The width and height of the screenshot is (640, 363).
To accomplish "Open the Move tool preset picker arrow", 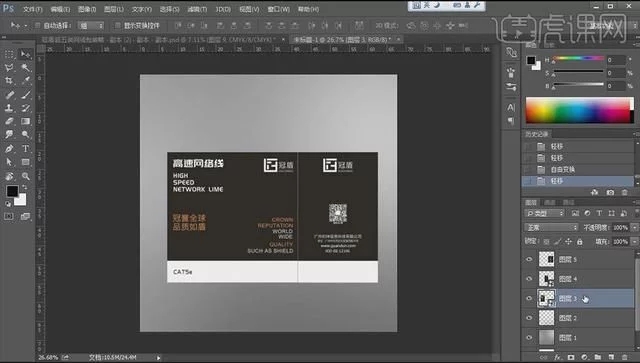I will tap(26, 26).
